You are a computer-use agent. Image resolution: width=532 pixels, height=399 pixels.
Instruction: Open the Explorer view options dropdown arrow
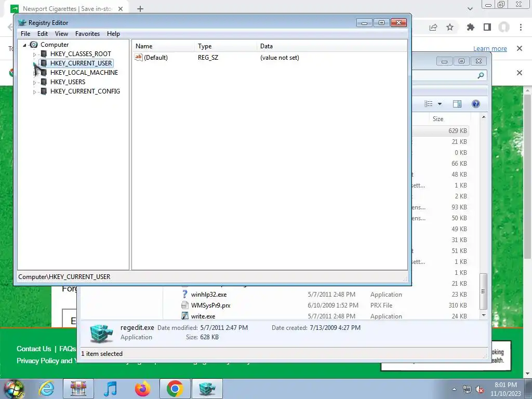(440, 104)
